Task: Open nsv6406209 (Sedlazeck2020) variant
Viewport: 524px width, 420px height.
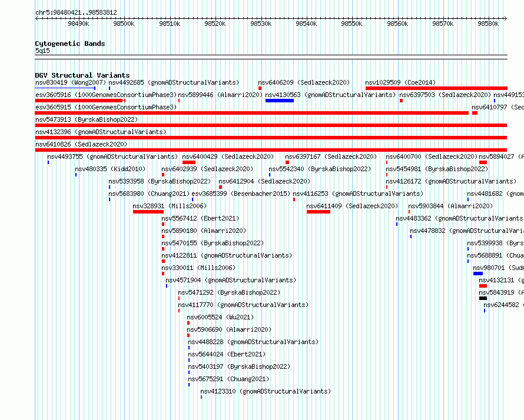Action: 304,82
